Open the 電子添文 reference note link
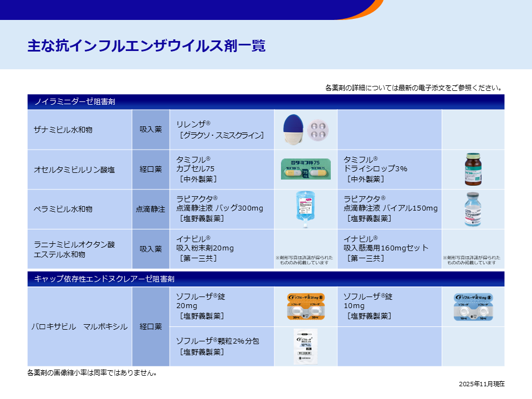 pos(413,87)
